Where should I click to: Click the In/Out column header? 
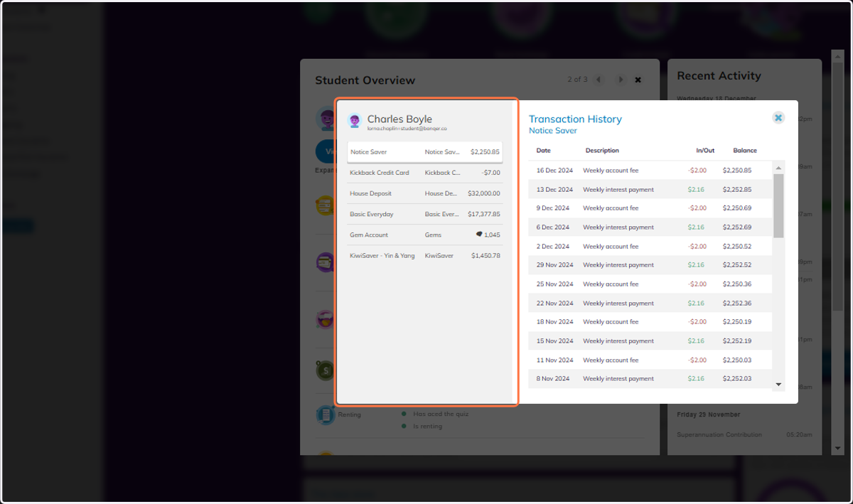click(x=705, y=151)
